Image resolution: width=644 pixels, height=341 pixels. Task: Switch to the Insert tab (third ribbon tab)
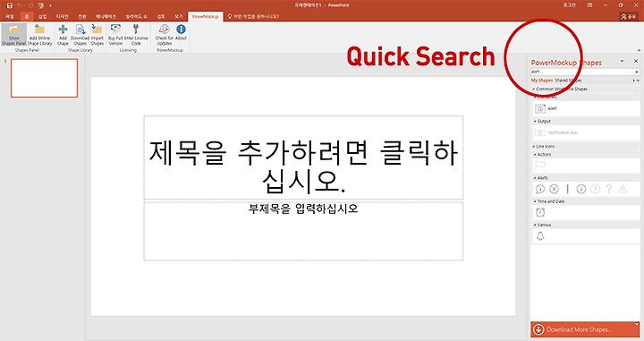click(x=42, y=16)
